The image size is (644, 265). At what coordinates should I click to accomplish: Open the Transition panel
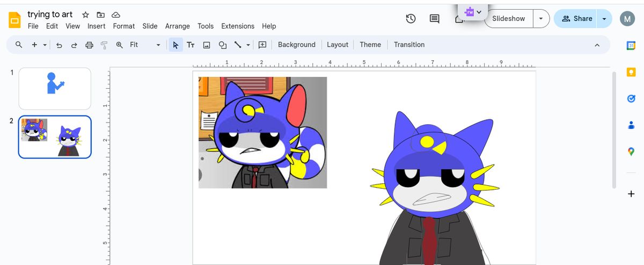click(x=409, y=45)
